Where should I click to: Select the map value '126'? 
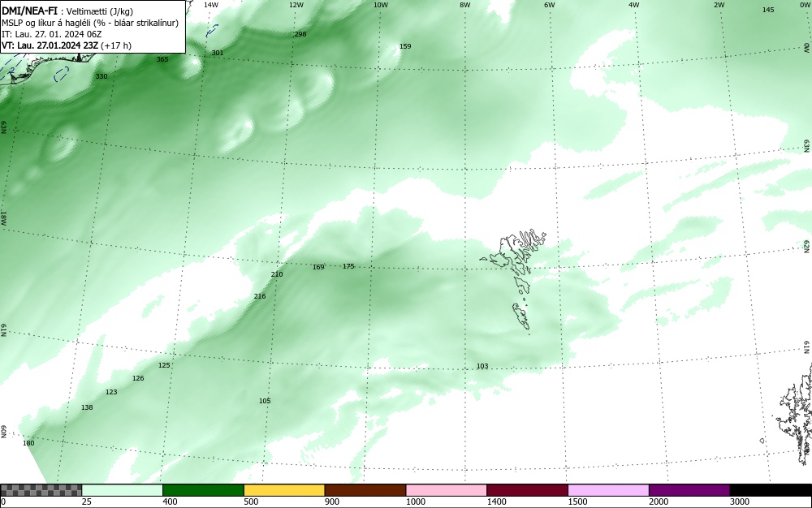(x=138, y=378)
